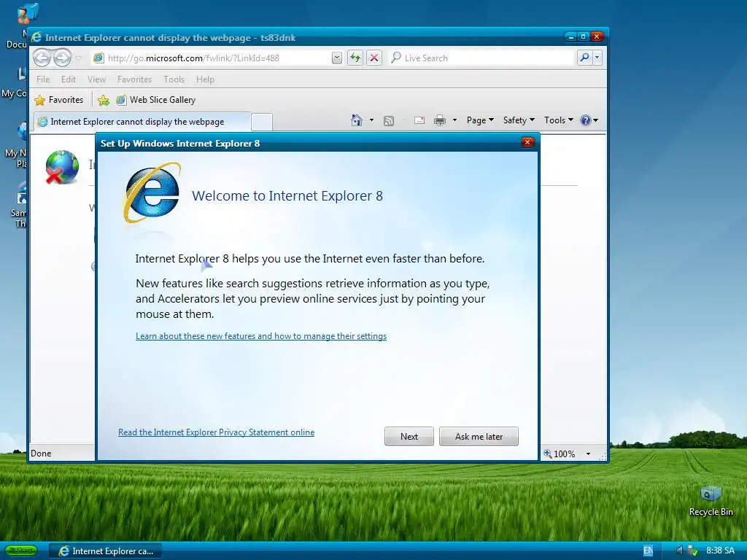Open the Edit menu
747x560 pixels.
tap(68, 79)
